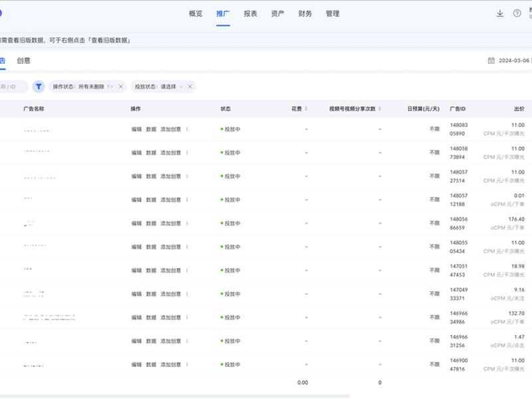Click the download icon in the top bar
Viewport: 532px width, 399px height.
coord(500,13)
